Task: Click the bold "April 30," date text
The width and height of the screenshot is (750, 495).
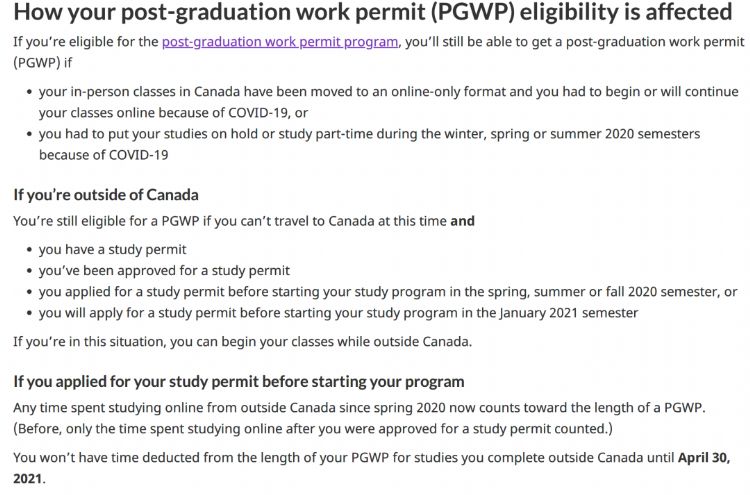Action: click(704, 458)
